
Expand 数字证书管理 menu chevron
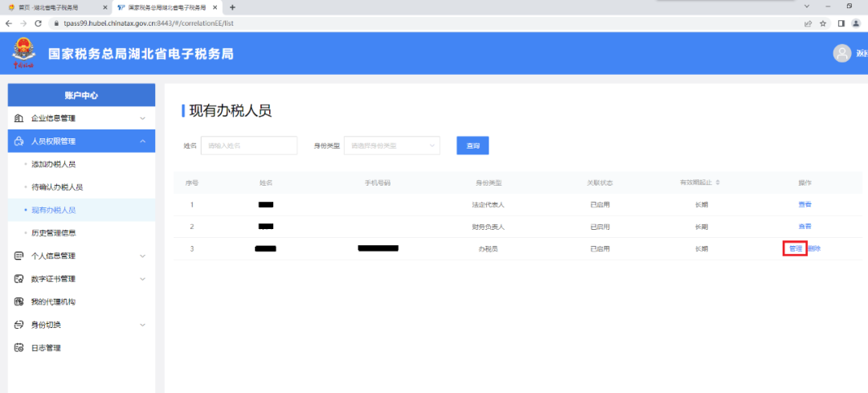pos(143,279)
